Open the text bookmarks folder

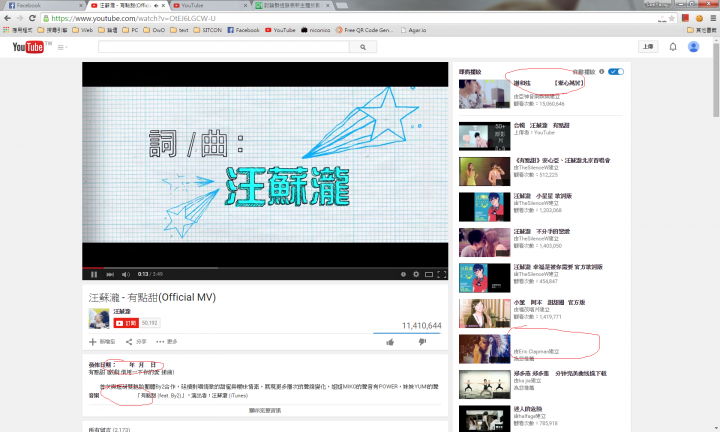click(180, 30)
